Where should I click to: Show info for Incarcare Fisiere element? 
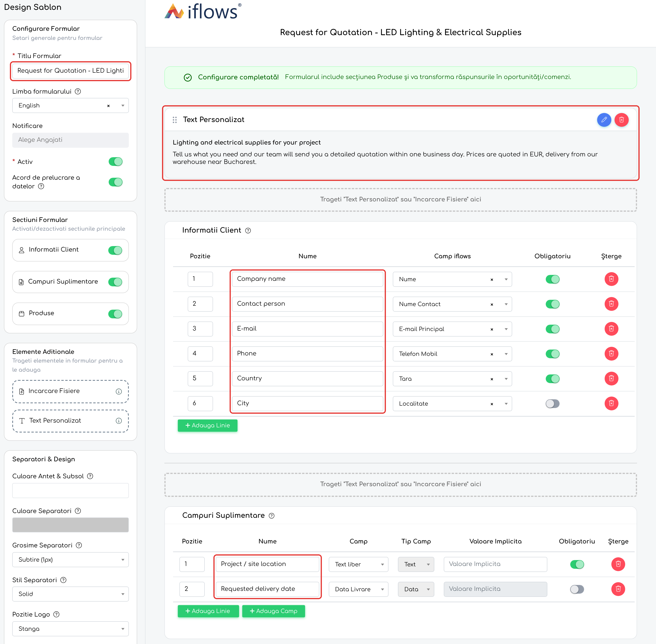tap(119, 391)
